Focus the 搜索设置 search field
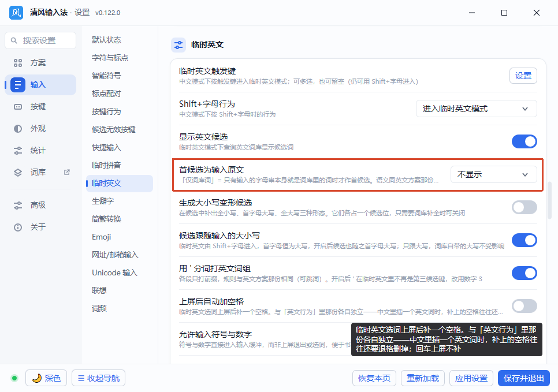The width and height of the screenshot is (558, 392). 40,40
